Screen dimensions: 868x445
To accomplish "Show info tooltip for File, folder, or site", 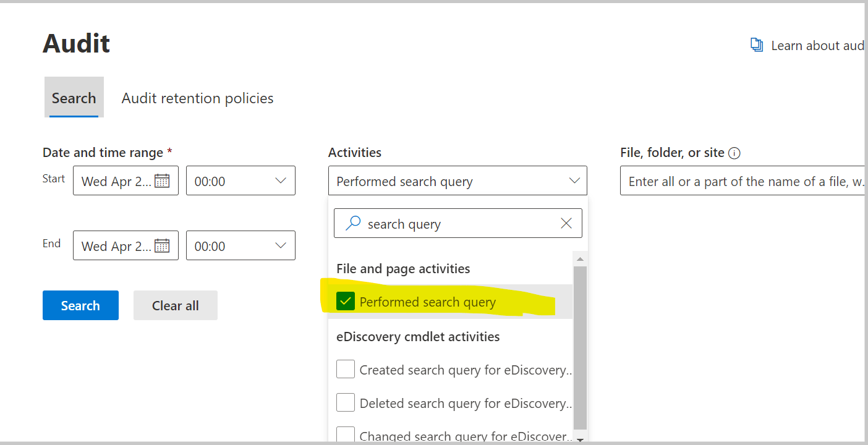I will pos(734,153).
